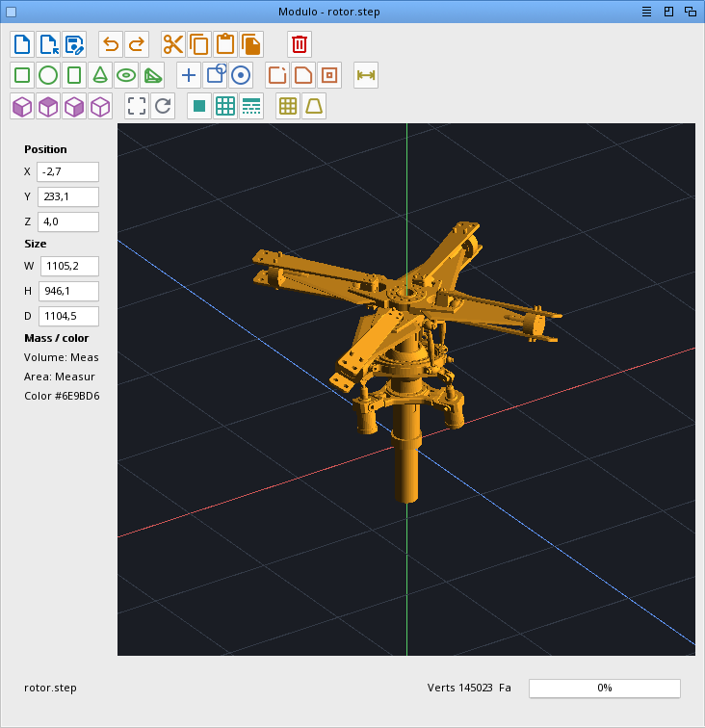Click the 'Volume: Meas' text

(x=62, y=357)
